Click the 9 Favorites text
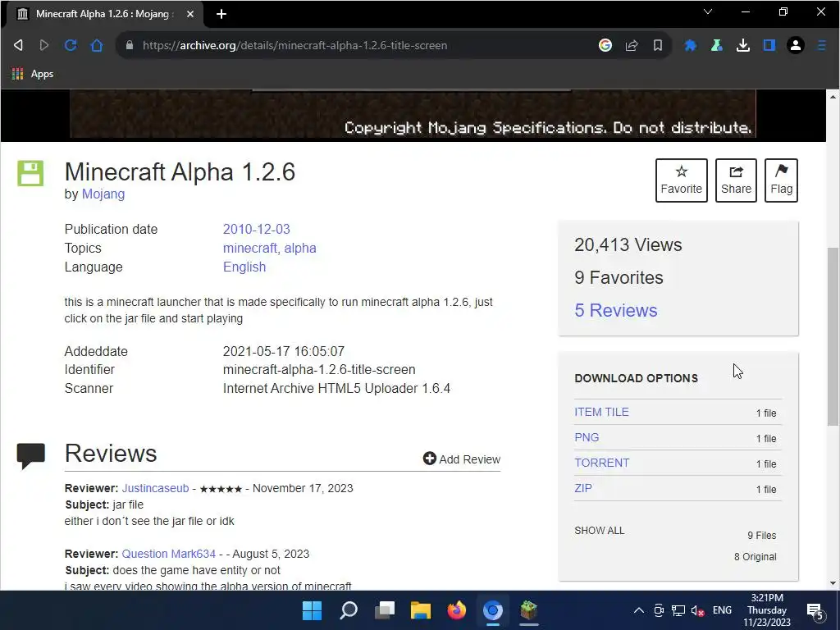The image size is (840, 630). [619, 277]
